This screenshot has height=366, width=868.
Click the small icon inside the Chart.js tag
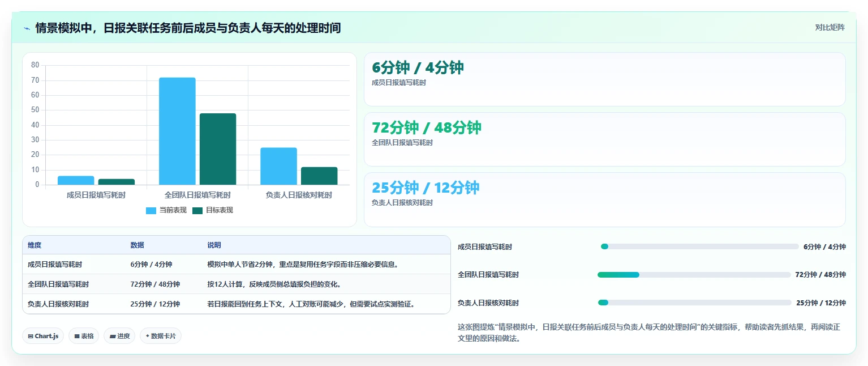[31, 337]
